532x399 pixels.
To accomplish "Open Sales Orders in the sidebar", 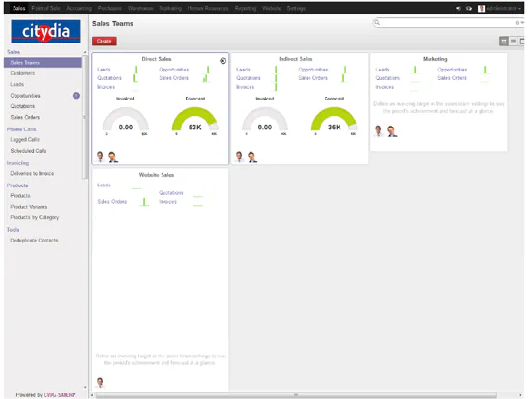I will coord(25,117).
